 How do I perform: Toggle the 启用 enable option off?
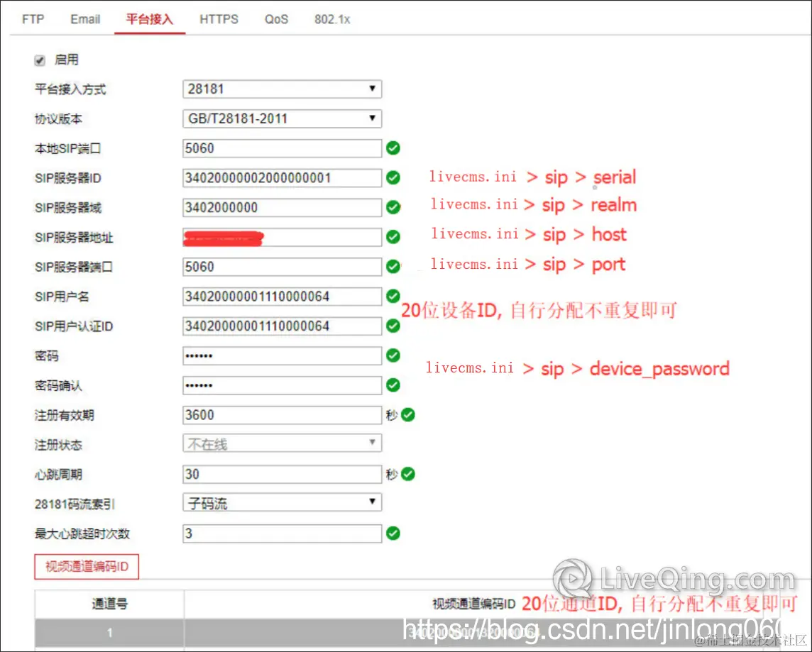click(40, 60)
